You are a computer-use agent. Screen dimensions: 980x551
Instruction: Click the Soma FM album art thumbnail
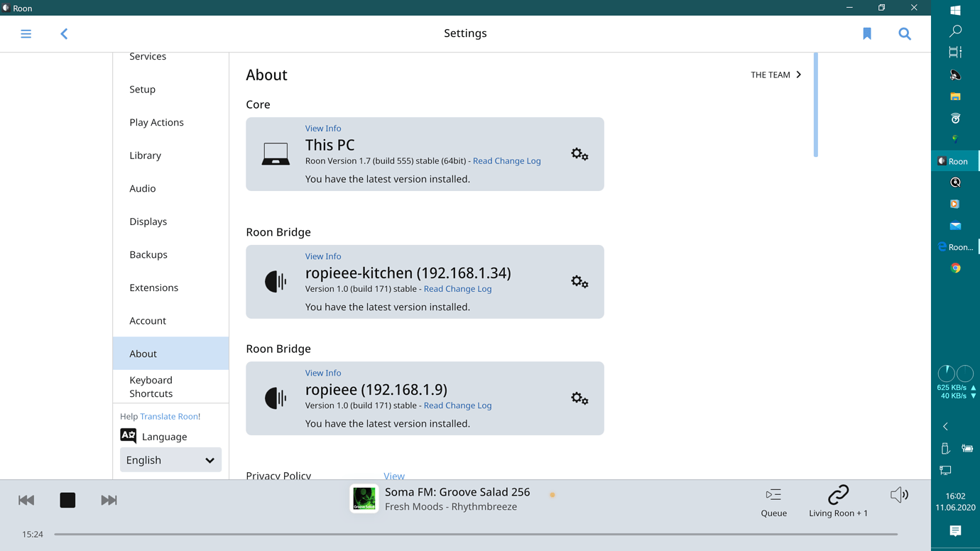364,499
